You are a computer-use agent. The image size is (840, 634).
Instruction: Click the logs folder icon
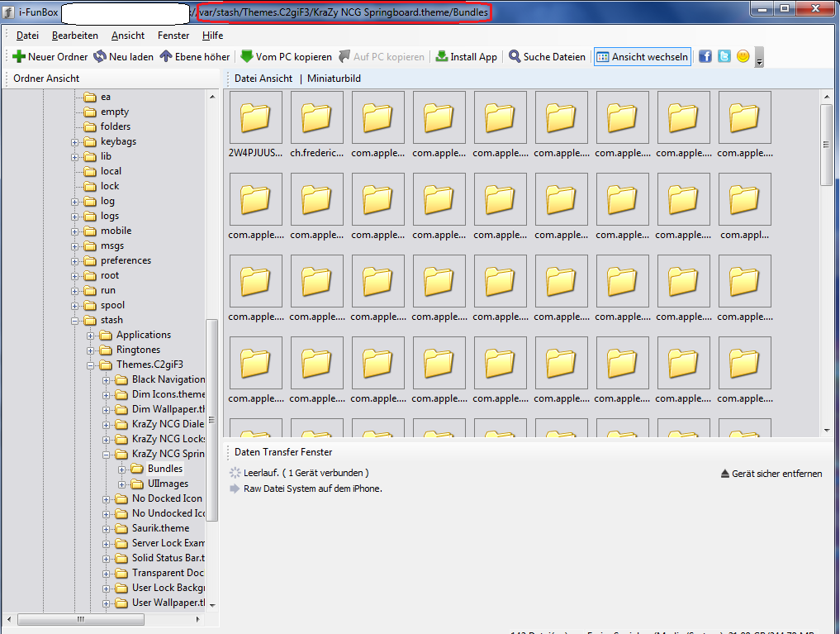coord(90,216)
